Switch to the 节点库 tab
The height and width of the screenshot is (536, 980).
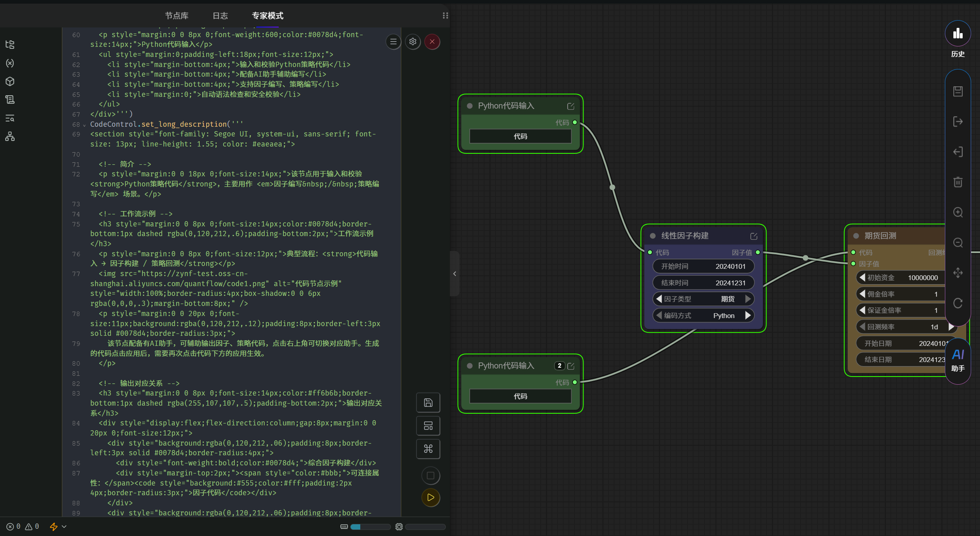177,16
